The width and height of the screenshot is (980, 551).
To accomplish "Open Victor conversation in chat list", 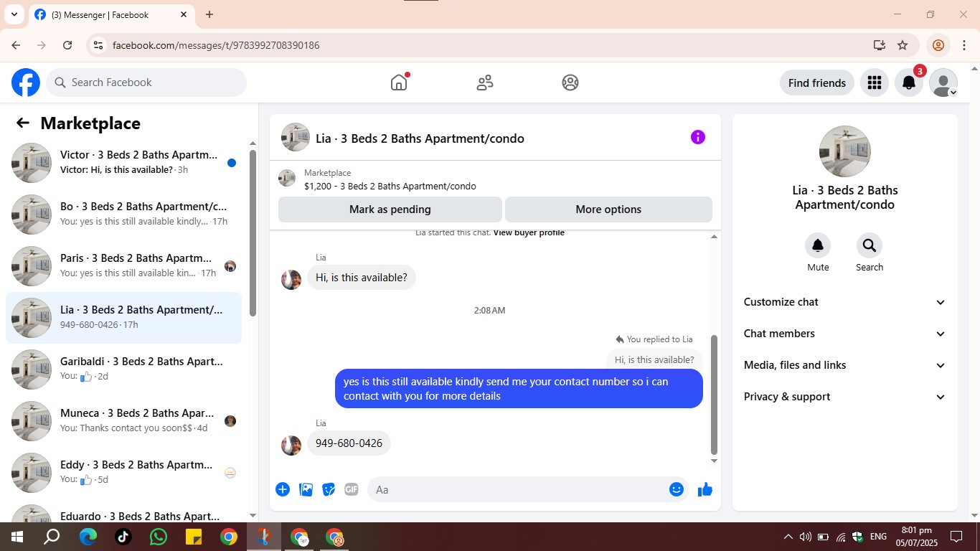I will coord(123,163).
